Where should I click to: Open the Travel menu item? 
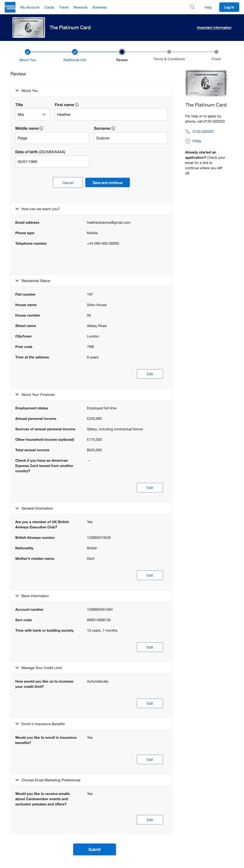(63, 7)
